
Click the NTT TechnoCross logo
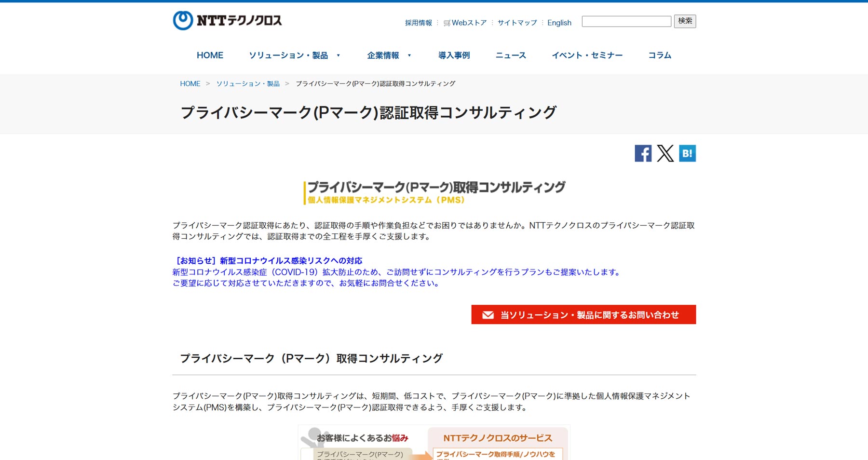[x=228, y=21]
